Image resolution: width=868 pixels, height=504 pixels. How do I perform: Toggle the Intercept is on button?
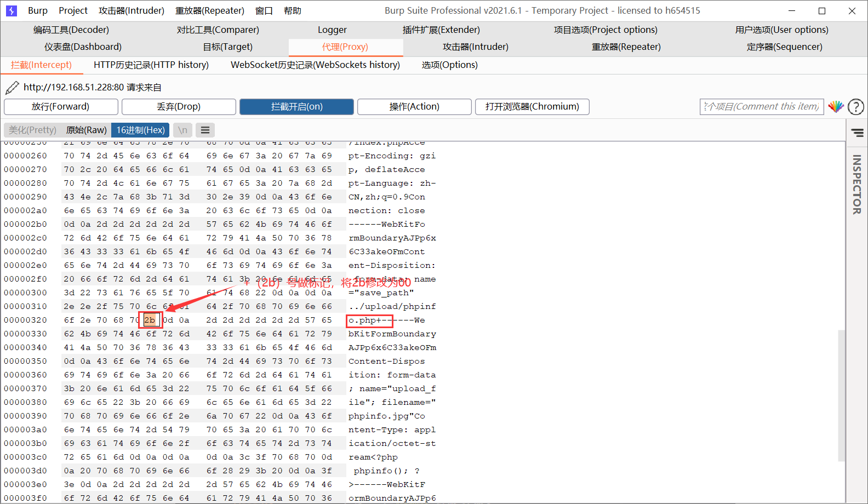tap(296, 106)
